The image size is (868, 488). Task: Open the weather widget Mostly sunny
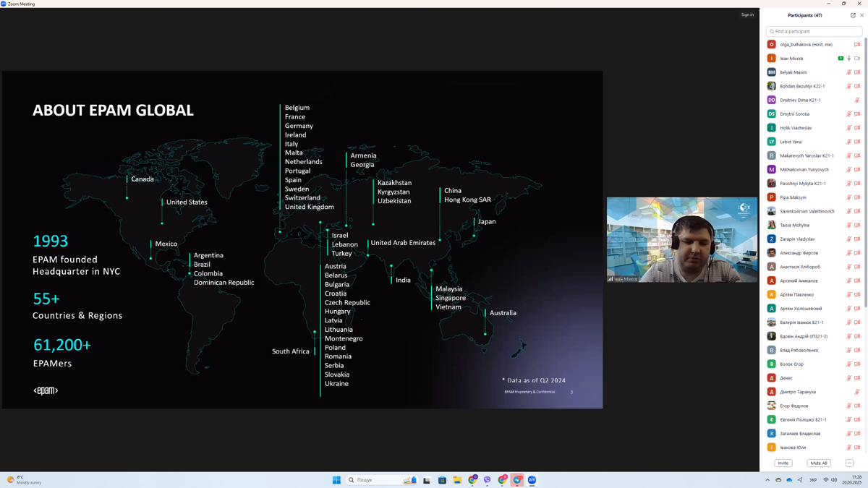(x=24, y=480)
